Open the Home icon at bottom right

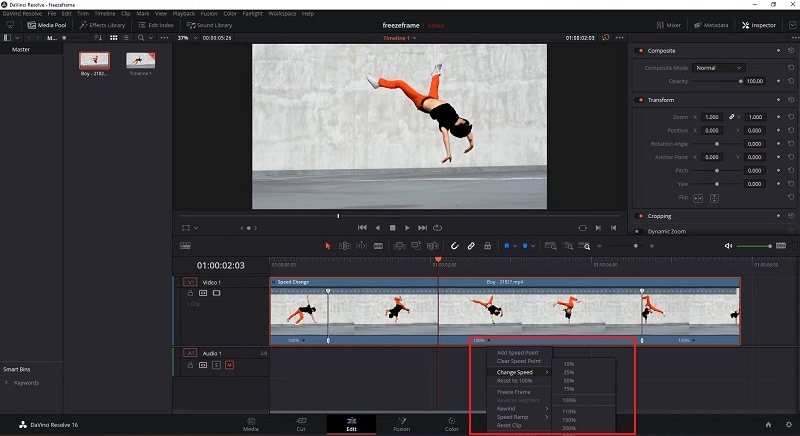(767, 425)
